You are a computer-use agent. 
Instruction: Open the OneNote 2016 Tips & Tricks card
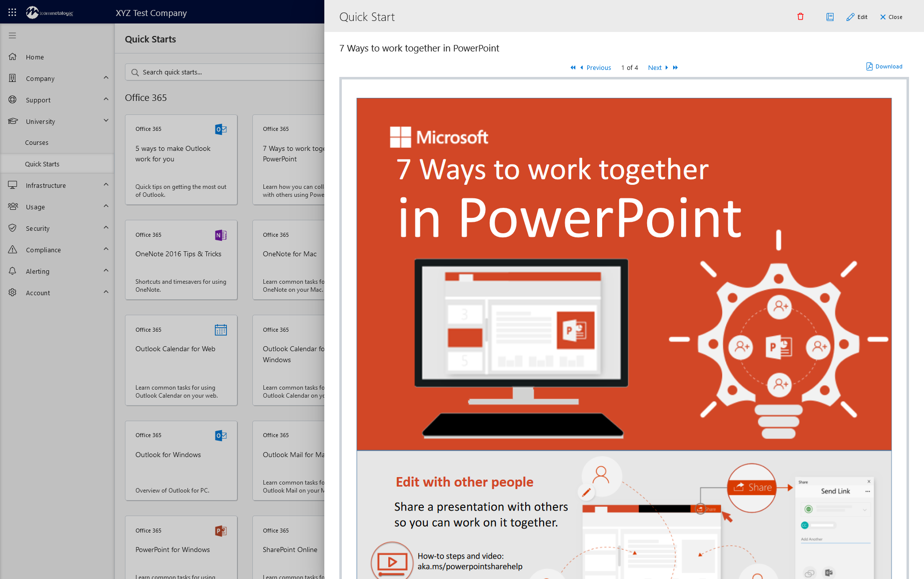tap(181, 260)
